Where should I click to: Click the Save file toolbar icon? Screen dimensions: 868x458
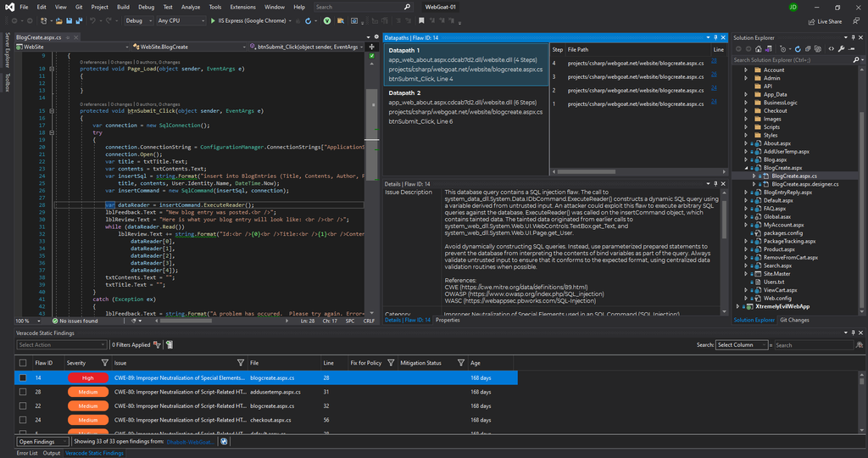(70, 21)
